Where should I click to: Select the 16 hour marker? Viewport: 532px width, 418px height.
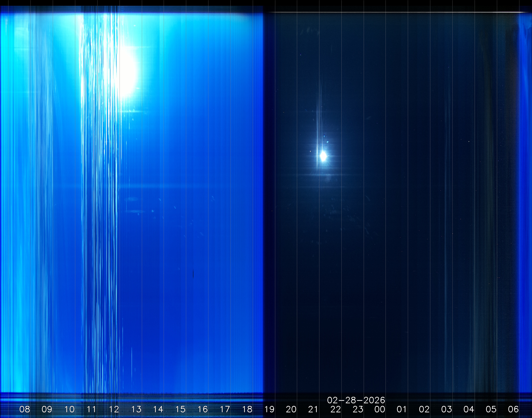[203, 409]
